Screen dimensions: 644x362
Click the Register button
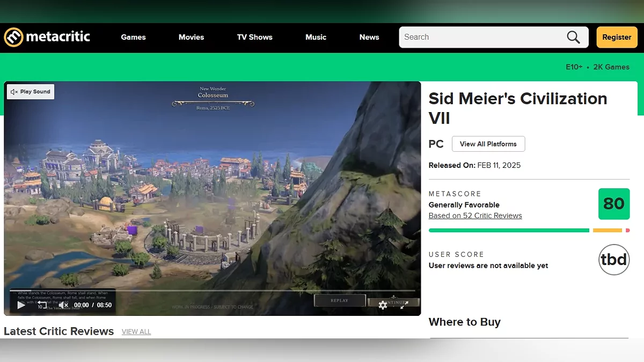click(617, 37)
